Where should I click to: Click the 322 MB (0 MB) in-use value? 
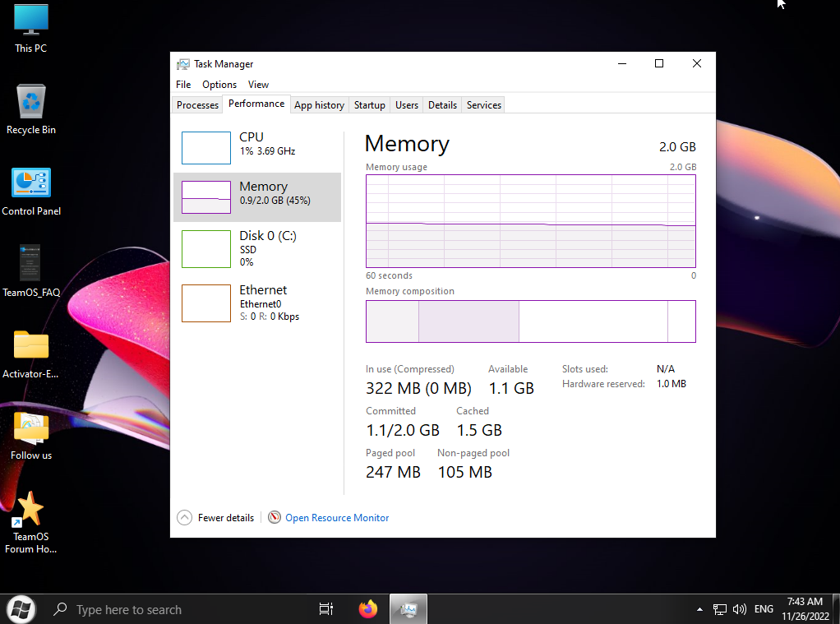click(x=418, y=388)
